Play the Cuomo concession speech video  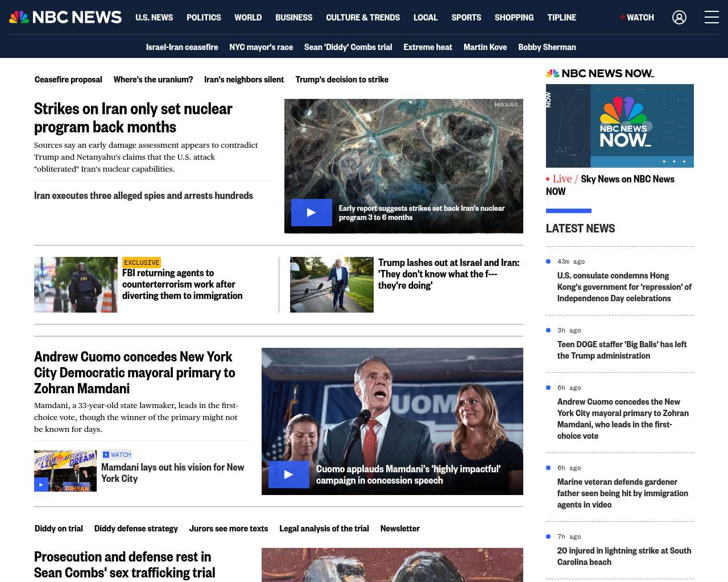pyautogui.click(x=289, y=475)
